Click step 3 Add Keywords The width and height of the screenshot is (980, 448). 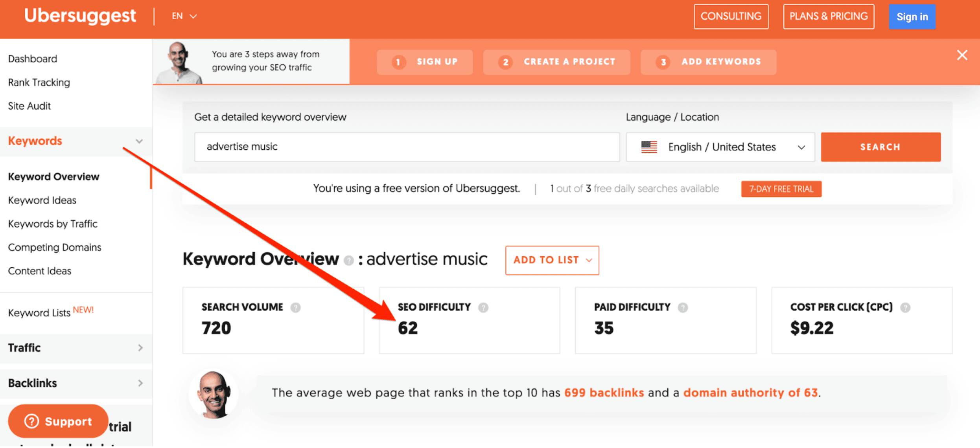pyautogui.click(x=708, y=62)
